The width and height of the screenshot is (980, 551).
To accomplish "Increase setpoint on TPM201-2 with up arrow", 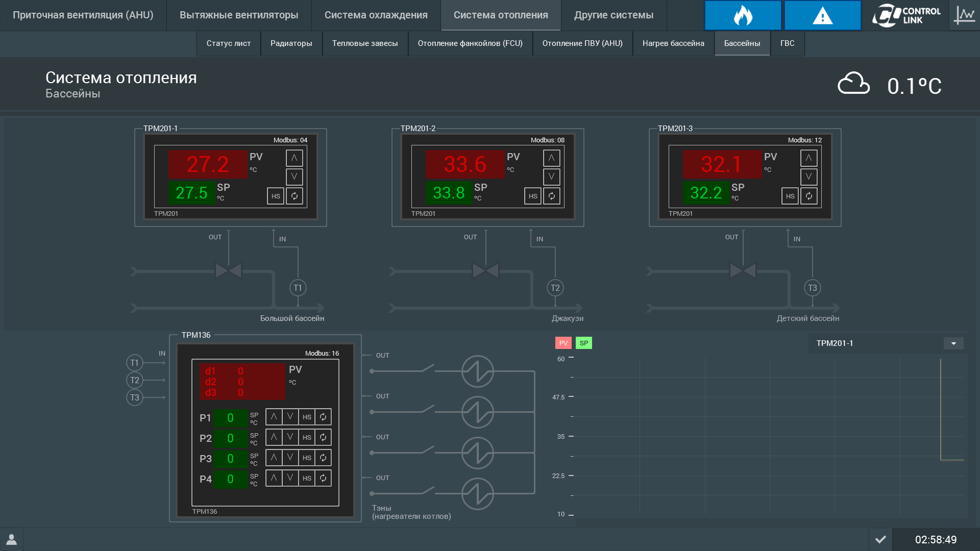I will click(x=552, y=158).
